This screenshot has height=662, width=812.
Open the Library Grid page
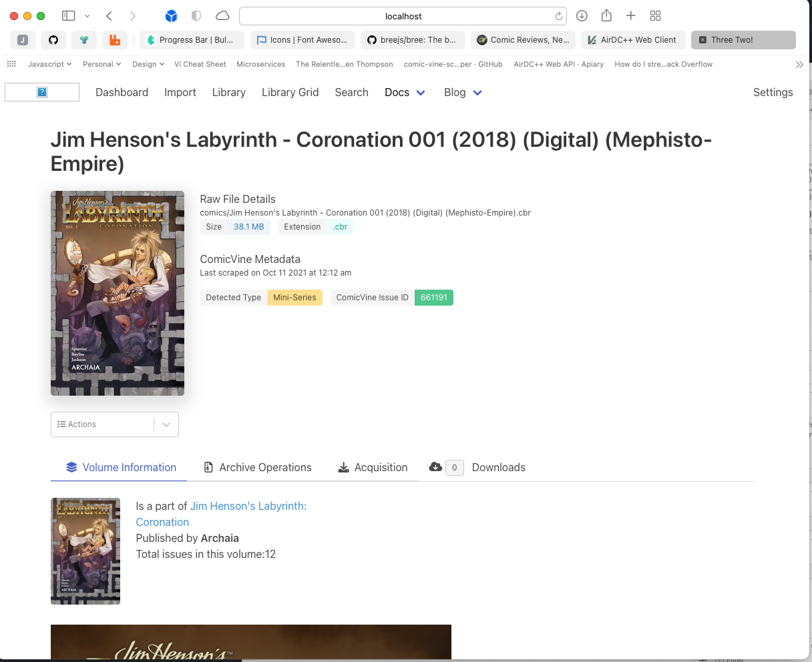click(x=290, y=93)
